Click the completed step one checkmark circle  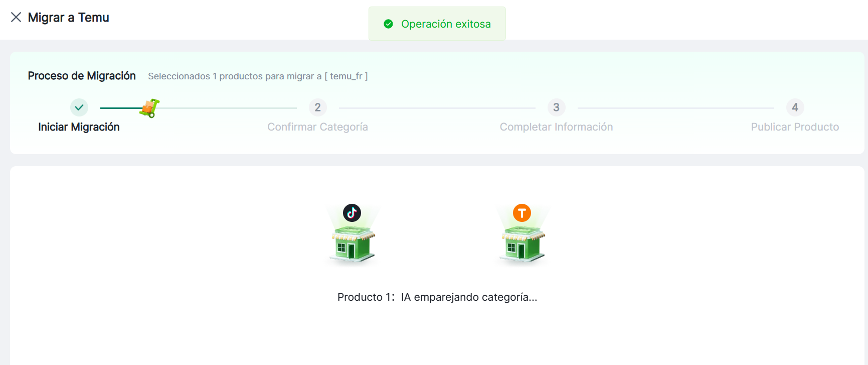pyautogui.click(x=79, y=107)
